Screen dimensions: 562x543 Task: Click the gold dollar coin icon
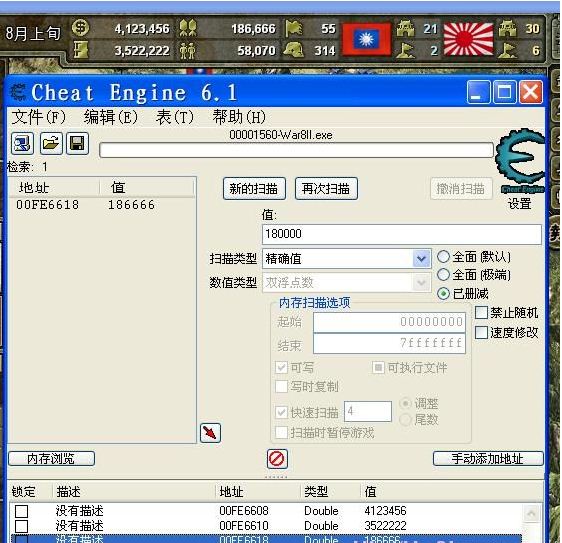point(80,28)
